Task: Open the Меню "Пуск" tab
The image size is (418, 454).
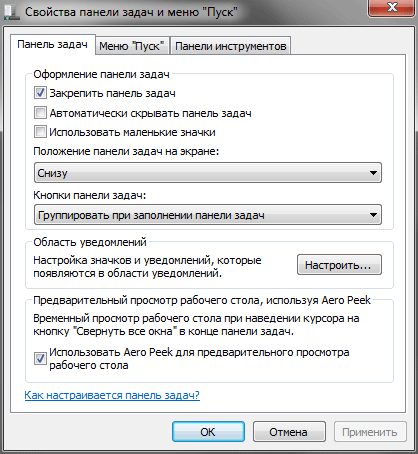Action: pyautogui.click(x=132, y=46)
